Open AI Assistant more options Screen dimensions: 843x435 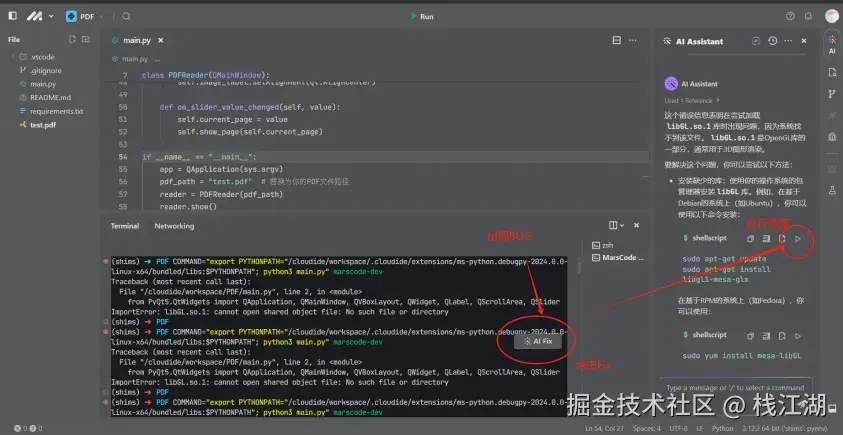click(788, 41)
